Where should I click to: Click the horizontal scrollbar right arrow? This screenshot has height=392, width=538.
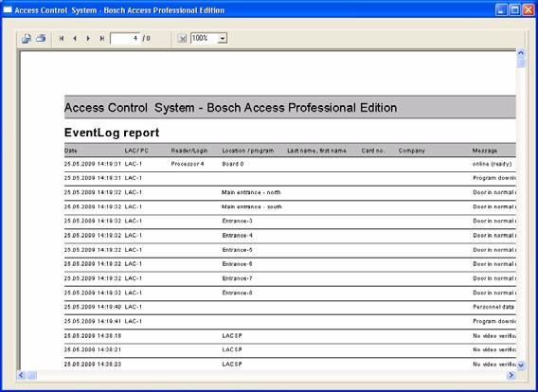pos(511,375)
